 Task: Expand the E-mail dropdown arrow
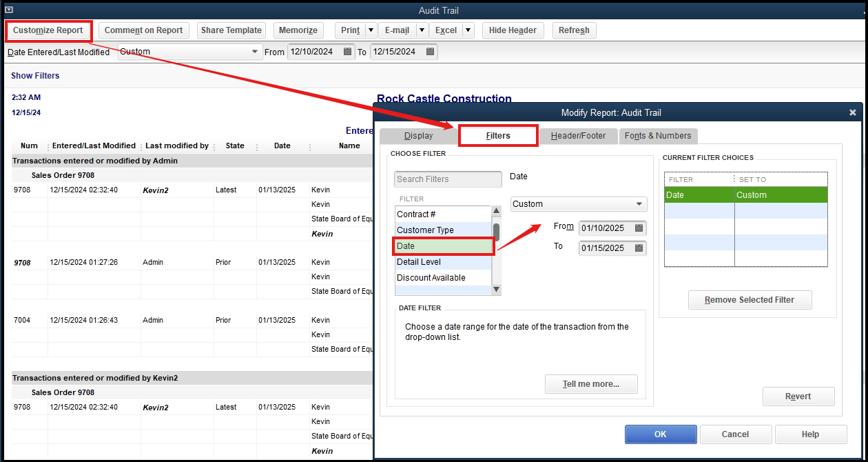click(x=421, y=30)
